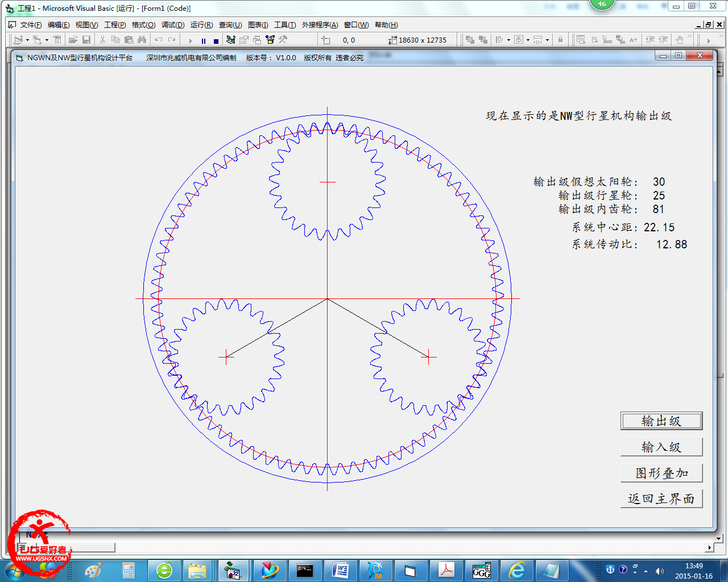Open the 帮助(H) menu

tap(386, 24)
